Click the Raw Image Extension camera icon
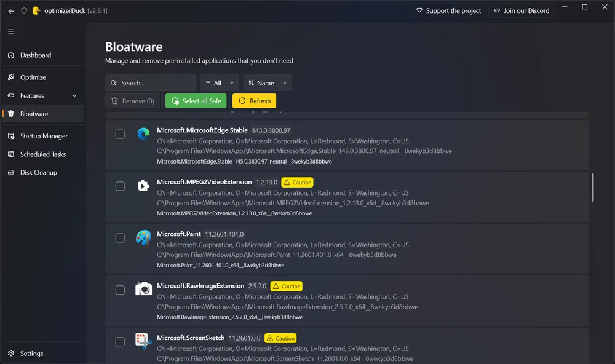Viewport: 615px width, 364px height. pos(143,290)
